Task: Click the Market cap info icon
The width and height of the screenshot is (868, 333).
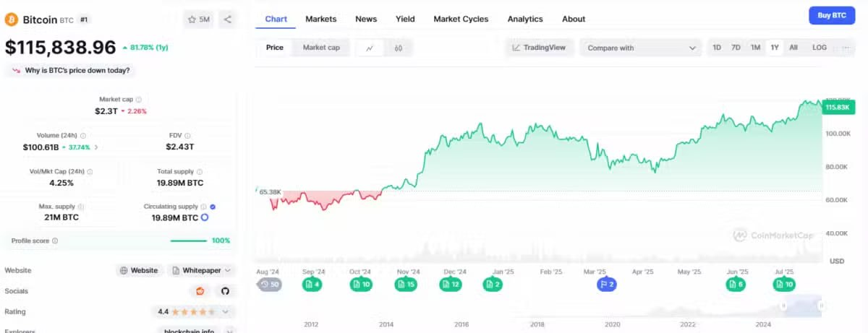Action: coord(139,100)
